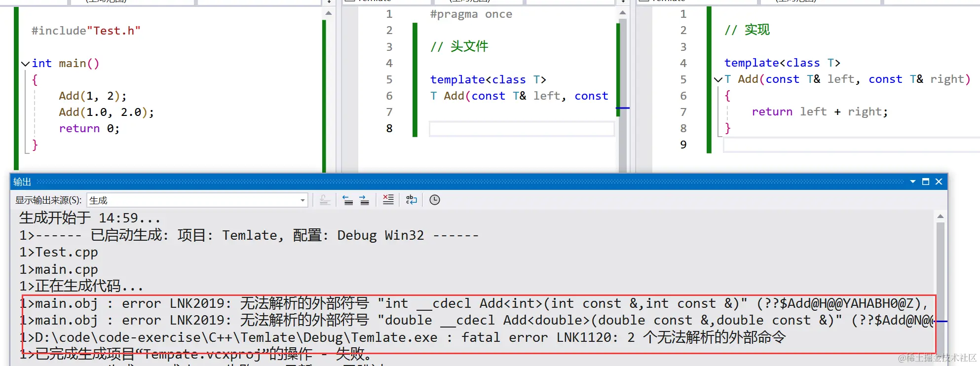Viewport: 980px width, 366px height.
Task: Click the 输出 panel title
Action: [22, 182]
